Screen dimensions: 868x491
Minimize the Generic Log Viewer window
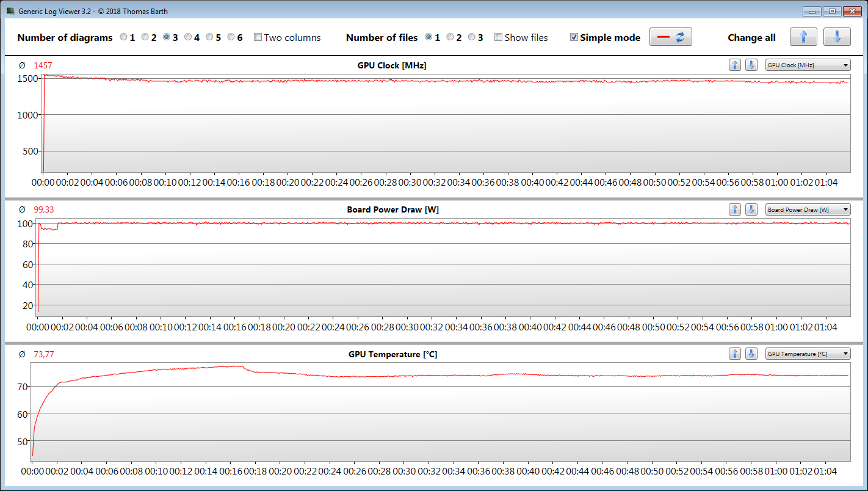[x=812, y=11]
